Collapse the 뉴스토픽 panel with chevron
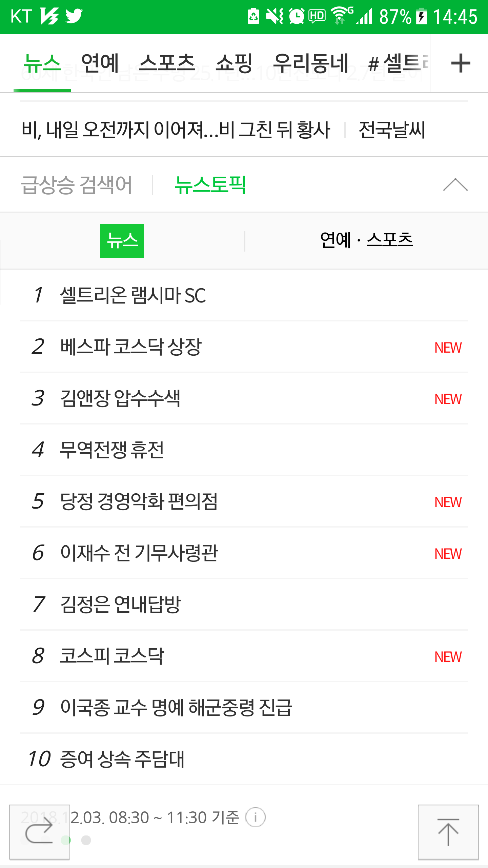Screen dimensions: 488x868 pos(455,185)
